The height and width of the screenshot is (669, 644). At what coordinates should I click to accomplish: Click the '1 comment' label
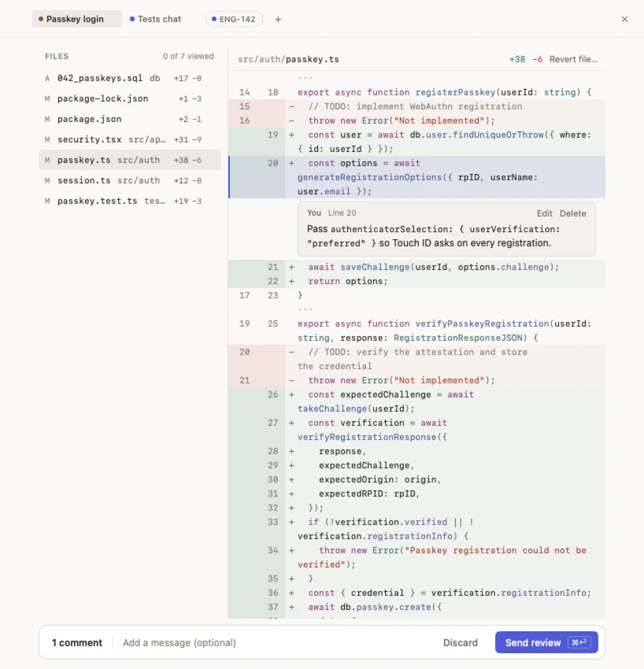pyautogui.click(x=77, y=642)
